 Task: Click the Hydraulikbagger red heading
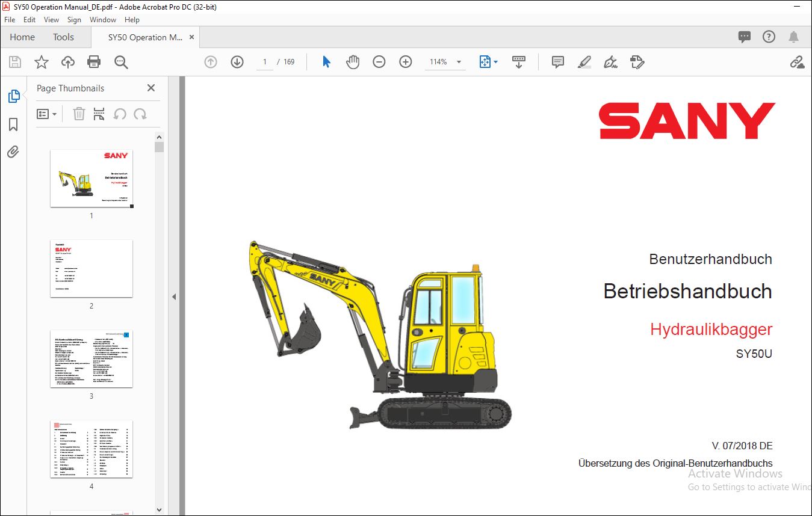[711, 329]
